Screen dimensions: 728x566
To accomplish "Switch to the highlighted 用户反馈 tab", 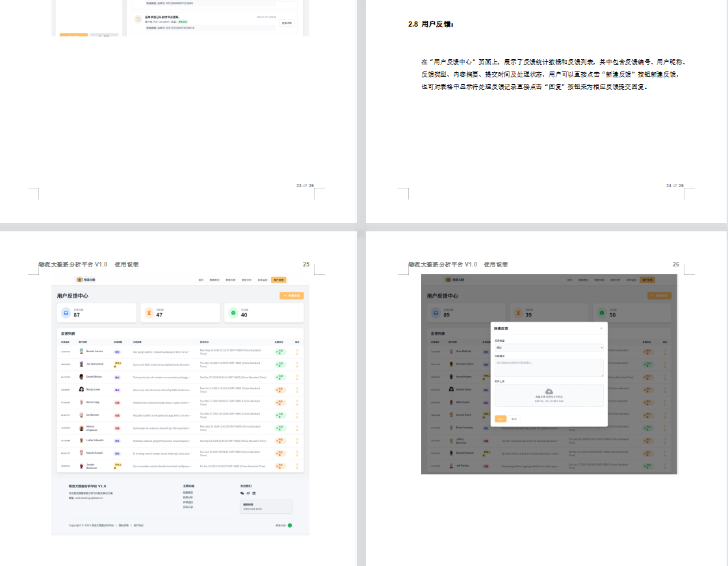I will click(279, 279).
